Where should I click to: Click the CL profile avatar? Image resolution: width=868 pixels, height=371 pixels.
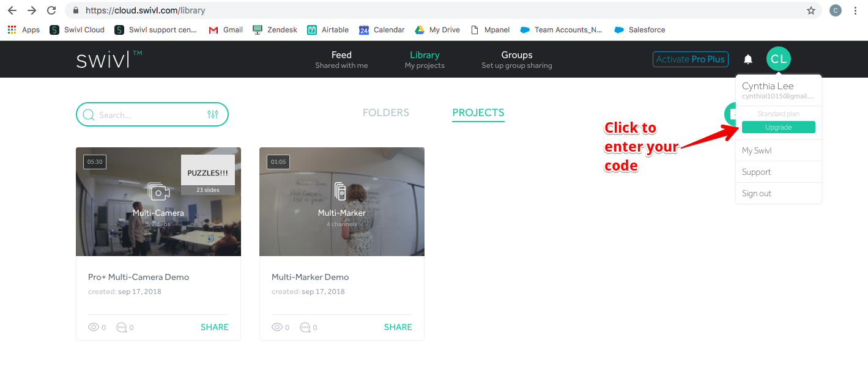pyautogui.click(x=778, y=59)
